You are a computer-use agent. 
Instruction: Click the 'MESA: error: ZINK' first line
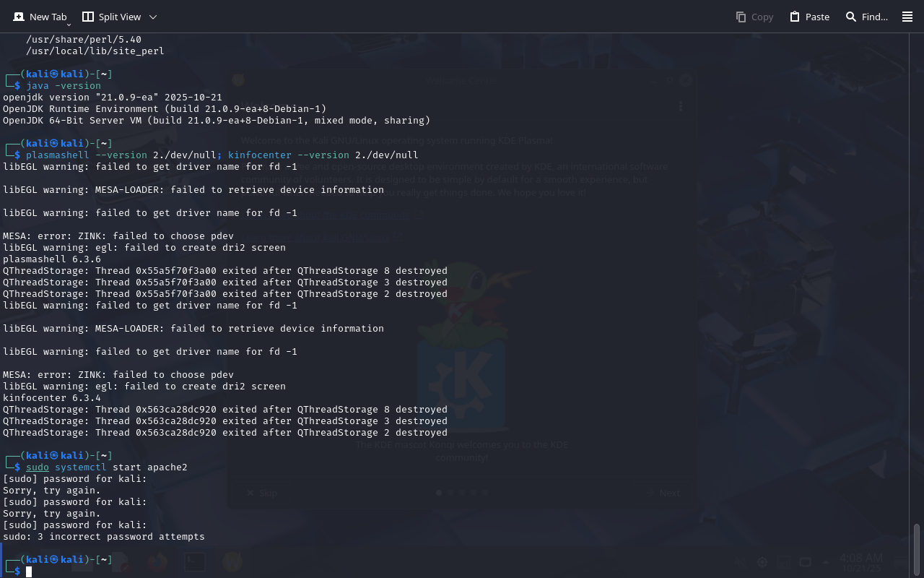pos(118,236)
